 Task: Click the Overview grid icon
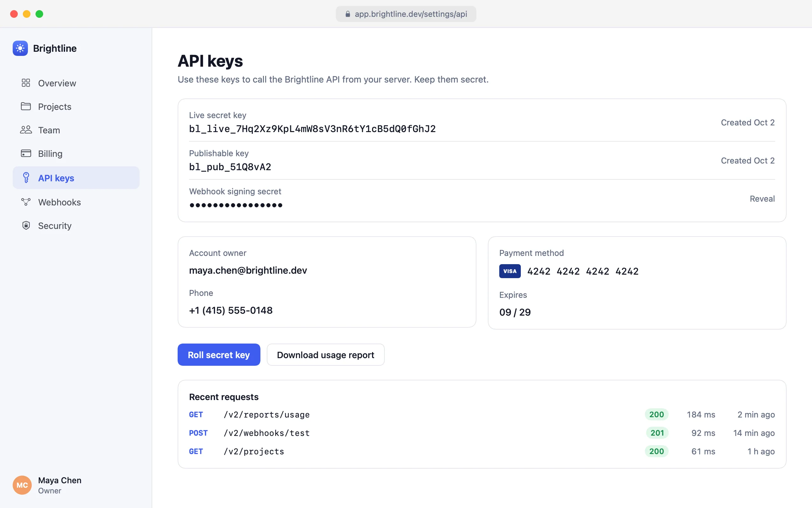pos(26,83)
